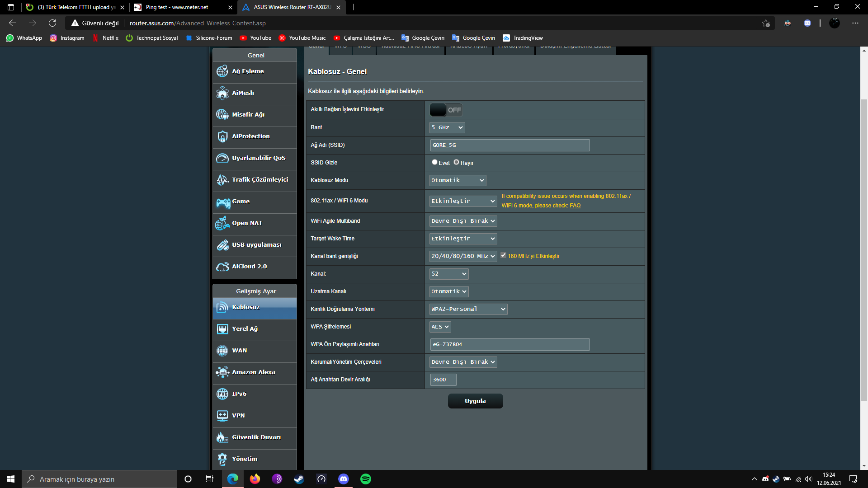
Task: Expand the Kanal 52 dropdown
Action: 448,274
